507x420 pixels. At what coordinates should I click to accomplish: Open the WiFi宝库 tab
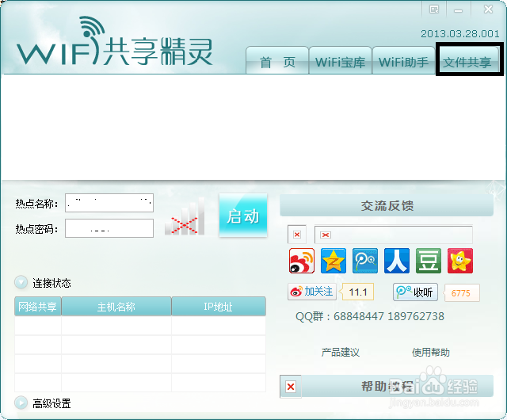[x=340, y=60]
